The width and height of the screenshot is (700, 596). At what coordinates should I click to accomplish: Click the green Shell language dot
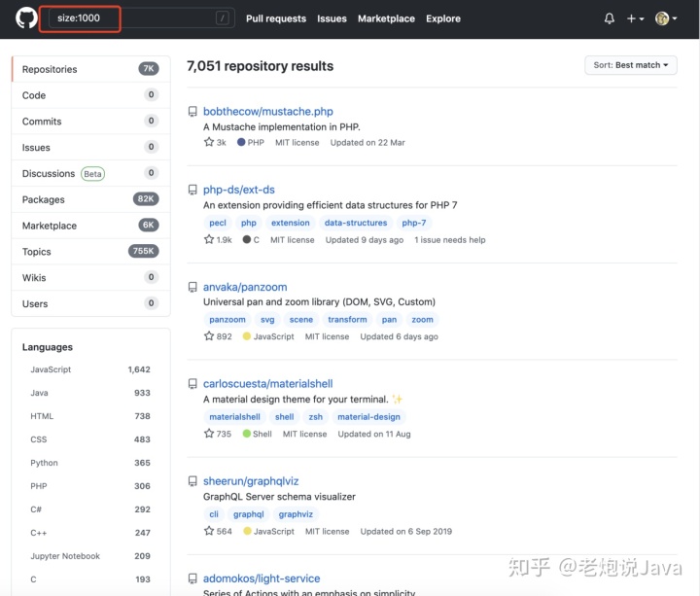[246, 434]
